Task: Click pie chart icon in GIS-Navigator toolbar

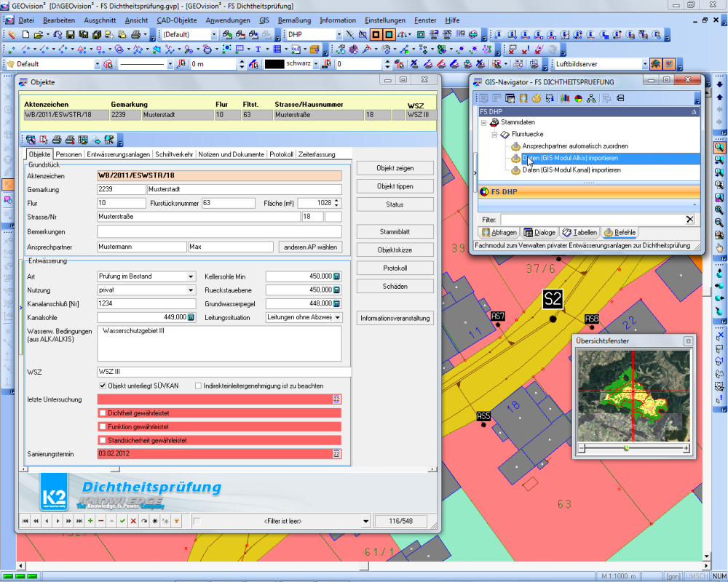Action: click(578, 98)
